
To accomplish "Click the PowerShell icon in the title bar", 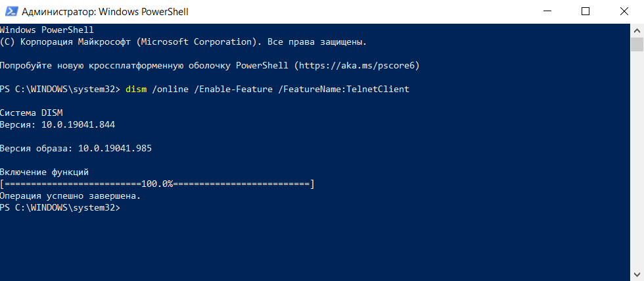I will [x=11, y=11].
